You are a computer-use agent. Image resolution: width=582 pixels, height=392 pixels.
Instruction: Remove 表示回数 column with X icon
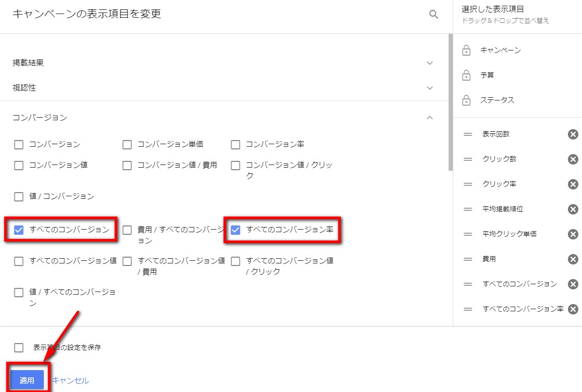coord(573,134)
